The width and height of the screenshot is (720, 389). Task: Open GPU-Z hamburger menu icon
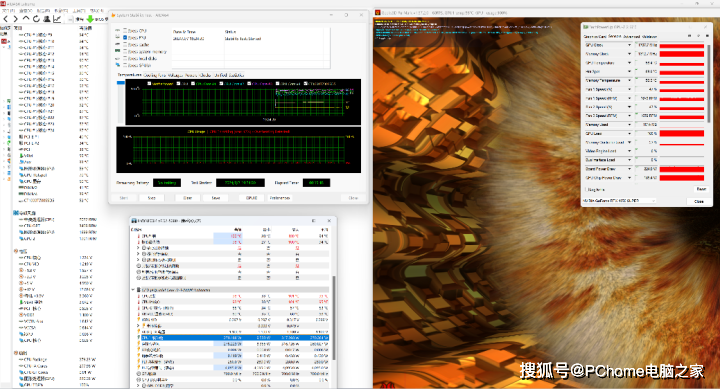(x=707, y=36)
